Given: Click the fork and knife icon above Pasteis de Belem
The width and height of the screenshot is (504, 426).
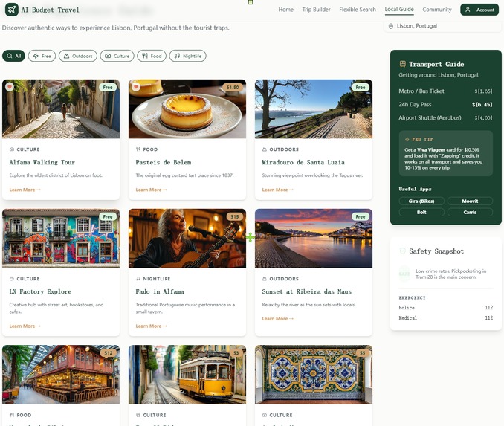Looking at the screenshot, I should point(138,149).
